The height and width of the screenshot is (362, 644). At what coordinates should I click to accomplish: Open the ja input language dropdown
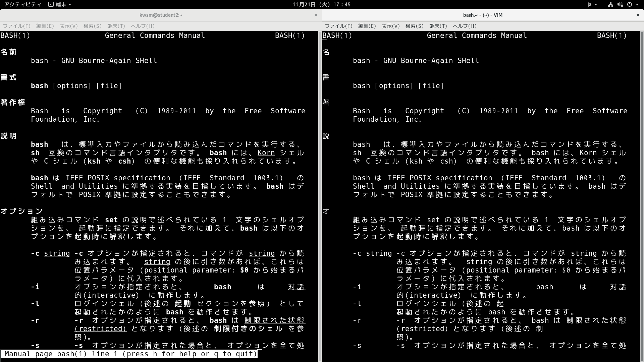click(x=592, y=4)
